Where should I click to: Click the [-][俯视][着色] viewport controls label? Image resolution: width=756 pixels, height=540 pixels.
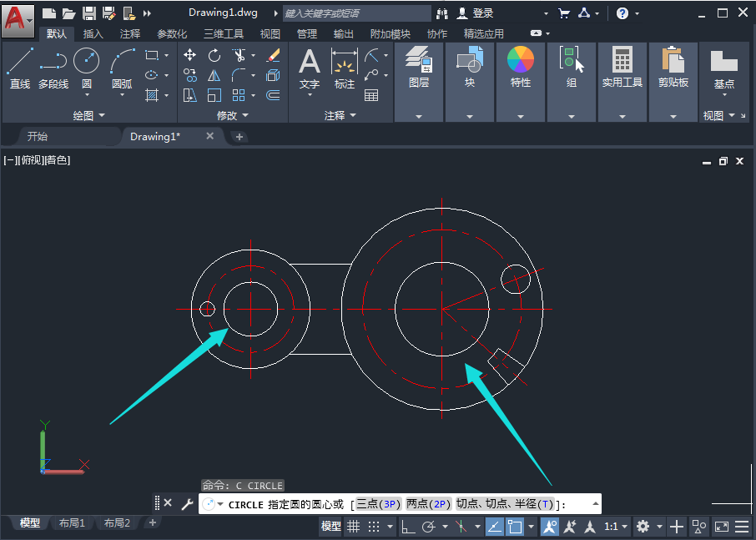pos(37,160)
